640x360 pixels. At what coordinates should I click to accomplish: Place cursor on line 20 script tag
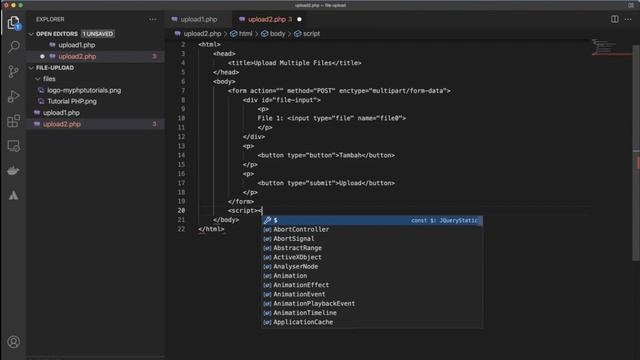click(x=244, y=211)
